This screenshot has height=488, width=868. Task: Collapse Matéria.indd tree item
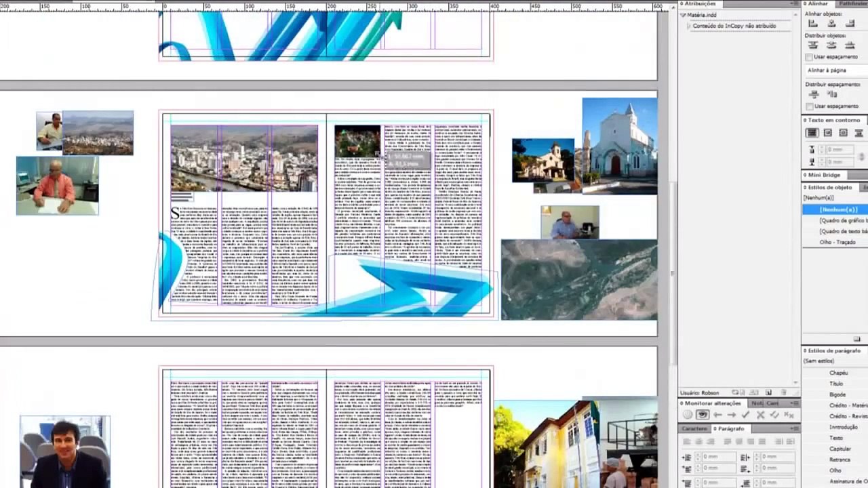[683, 15]
